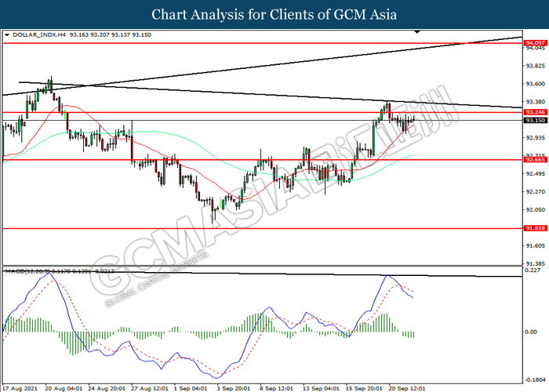Image resolution: width=549 pixels, height=392 pixels.
Task: Click the 3 Sep 20:01 time label
Action: click(x=234, y=389)
